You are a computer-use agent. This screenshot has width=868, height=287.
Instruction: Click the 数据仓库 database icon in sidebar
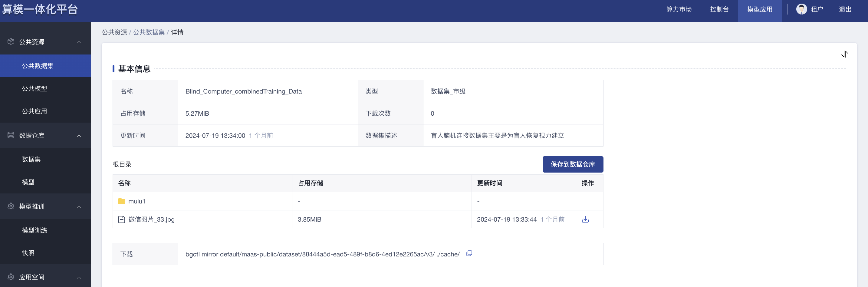coord(11,135)
